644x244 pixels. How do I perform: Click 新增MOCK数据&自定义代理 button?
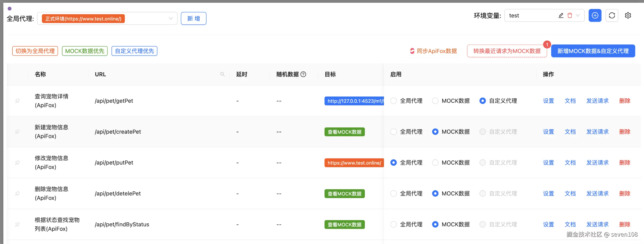(593, 51)
